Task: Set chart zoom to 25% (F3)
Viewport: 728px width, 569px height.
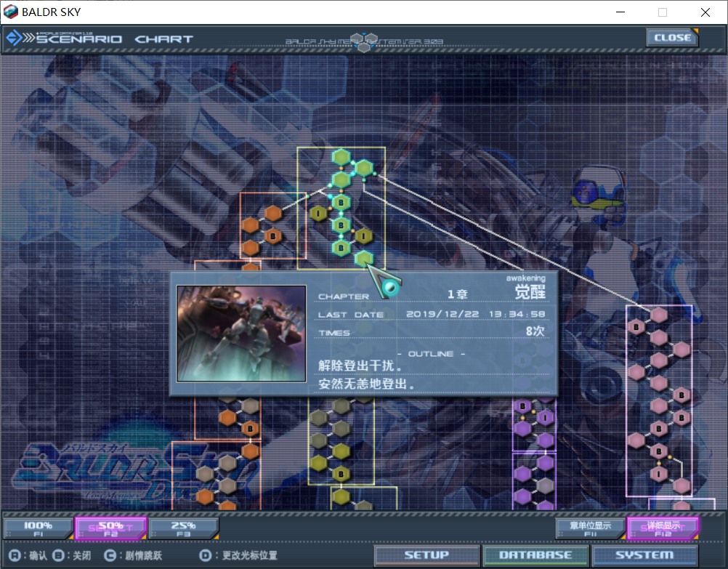Action: point(183,528)
